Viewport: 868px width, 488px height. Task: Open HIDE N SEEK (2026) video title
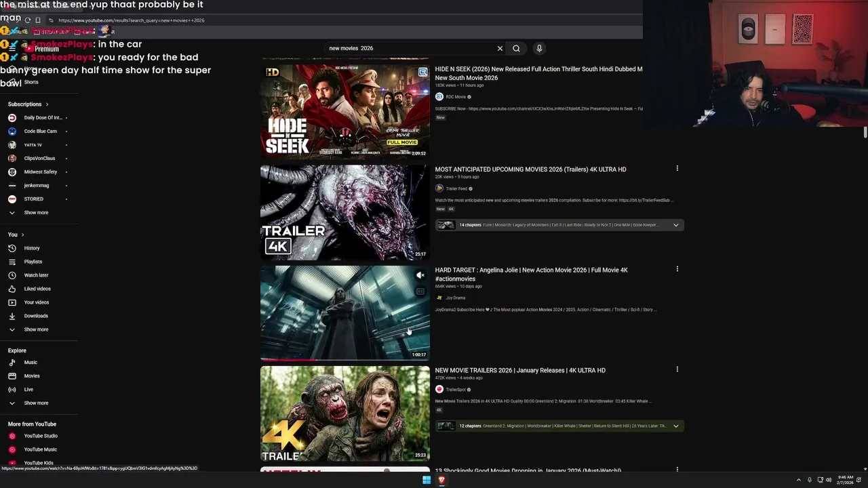pos(538,73)
